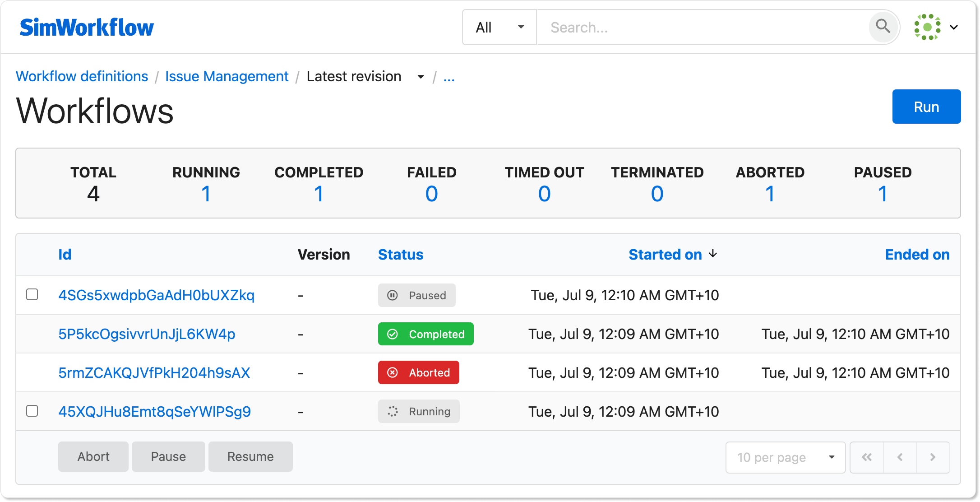The height and width of the screenshot is (502, 980).
Task: Select the running workflow 45XQJHu8Emt8qSeYWlPSg9 checkbox
Action: (x=32, y=411)
